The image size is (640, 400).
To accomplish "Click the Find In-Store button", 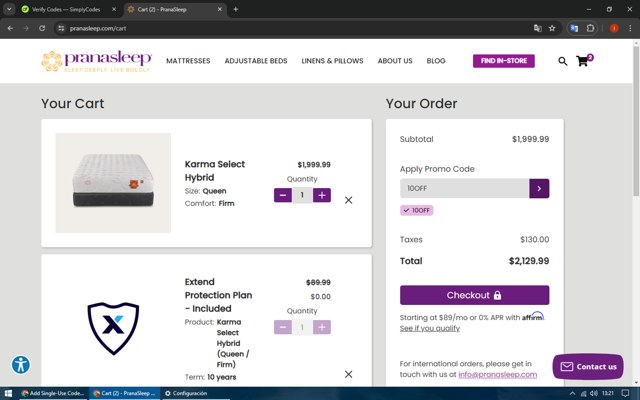I will click(x=504, y=61).
